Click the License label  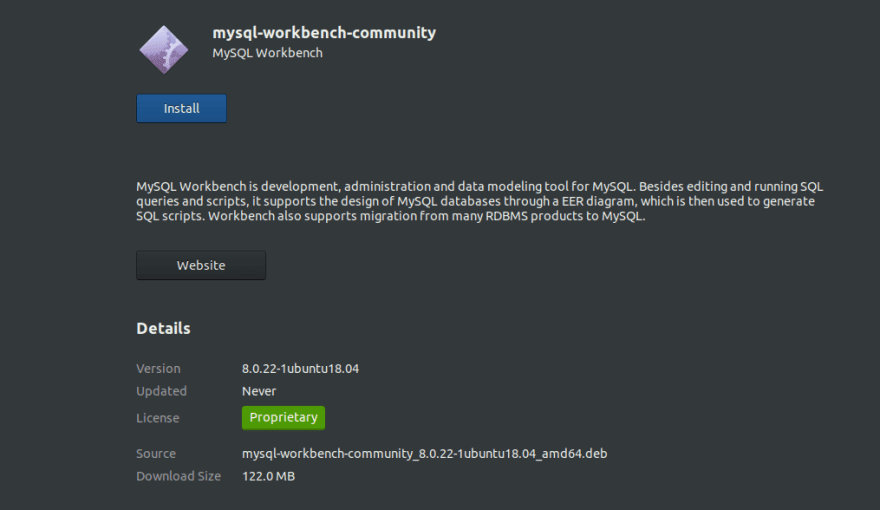point(158,418)
